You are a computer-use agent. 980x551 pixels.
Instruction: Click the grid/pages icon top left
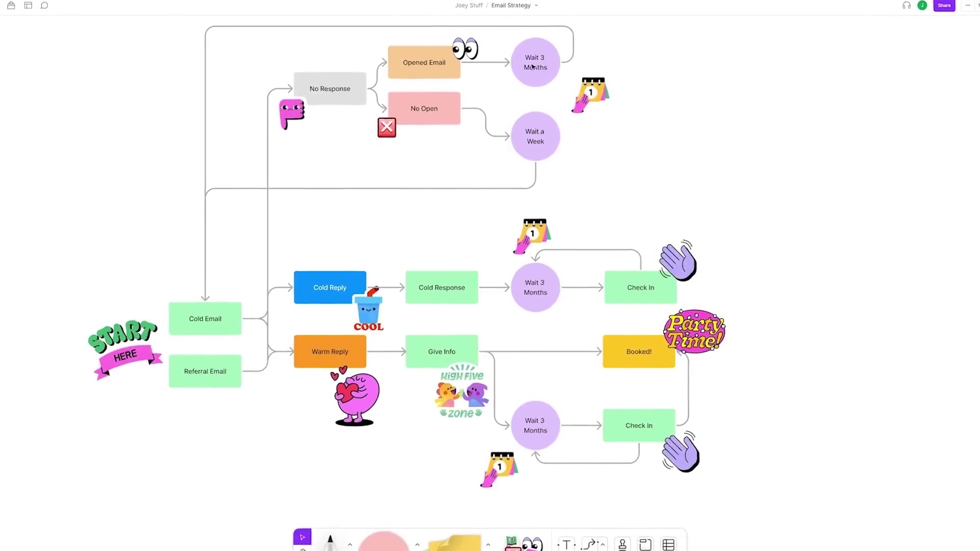pyautogui.click(x=28, y=6)
